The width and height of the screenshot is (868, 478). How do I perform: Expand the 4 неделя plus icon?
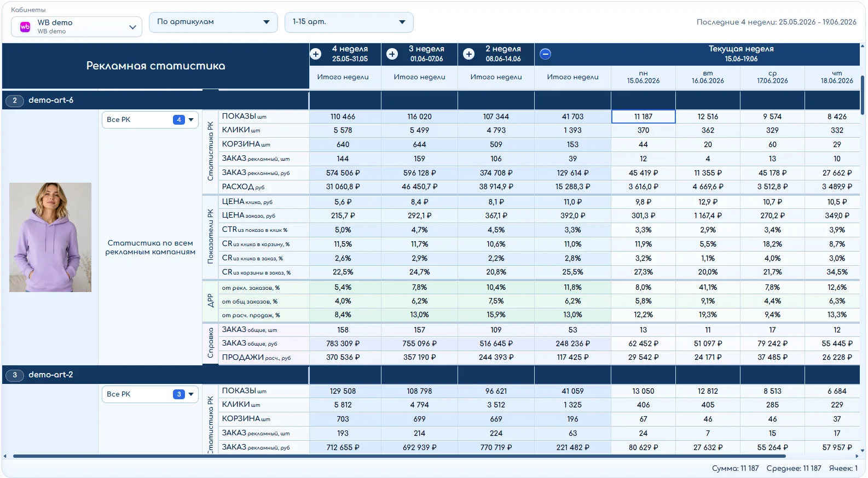[316, 54]
